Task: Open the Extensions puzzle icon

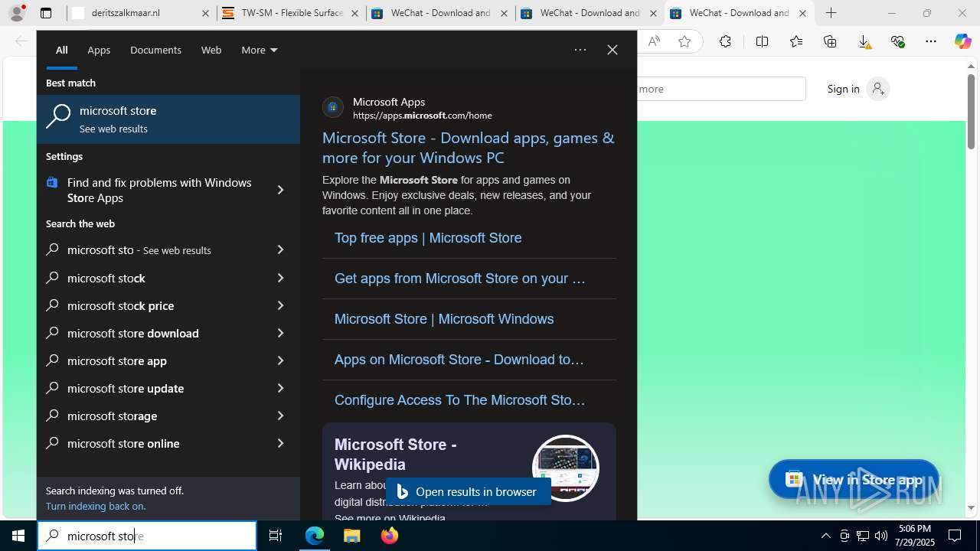Action: [x=725, y=41]
